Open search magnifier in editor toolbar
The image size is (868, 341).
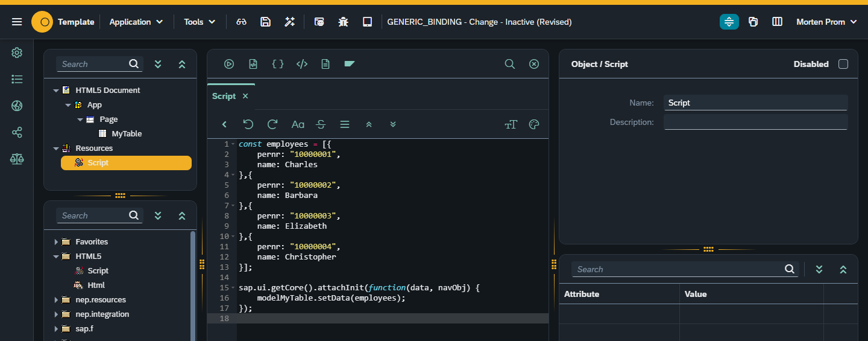click(x=510, y=64)
